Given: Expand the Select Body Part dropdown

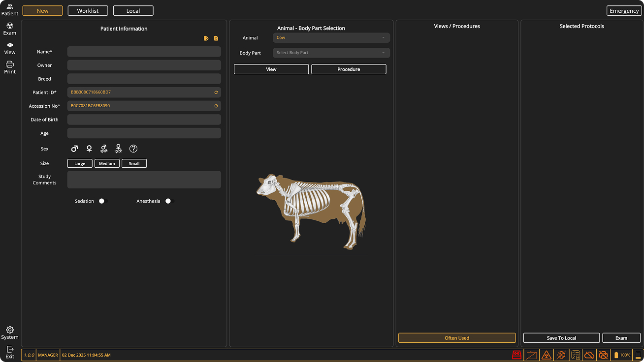Looking at the screenshot, I should (331, 53).
